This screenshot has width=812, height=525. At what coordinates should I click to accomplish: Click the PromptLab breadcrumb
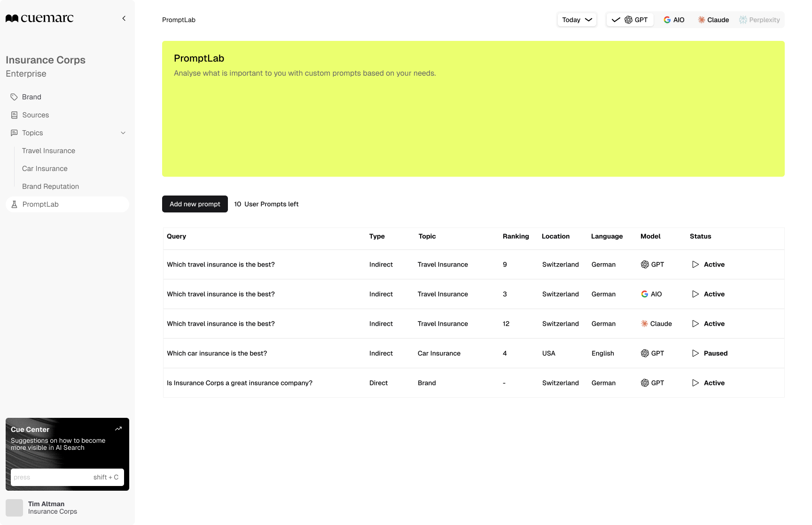(179, 20)
